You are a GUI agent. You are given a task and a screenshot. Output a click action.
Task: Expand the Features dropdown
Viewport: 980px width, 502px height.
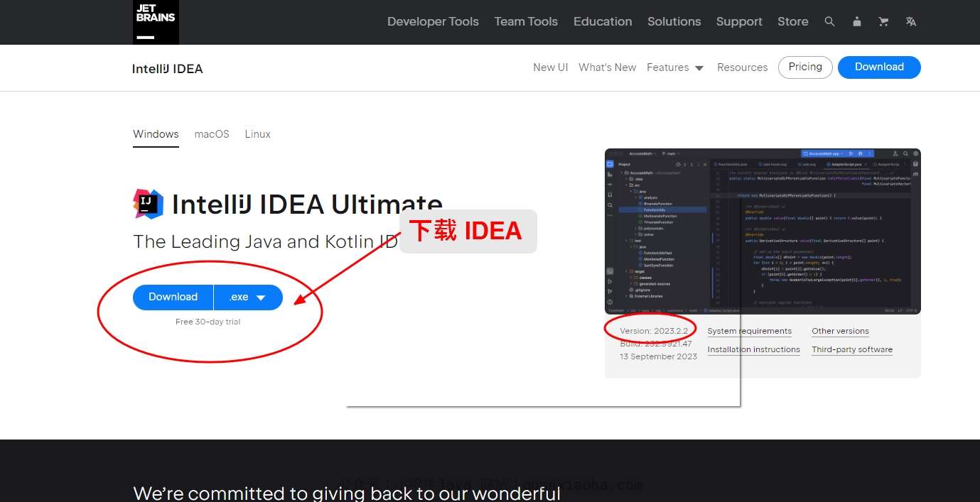point(675,67)
